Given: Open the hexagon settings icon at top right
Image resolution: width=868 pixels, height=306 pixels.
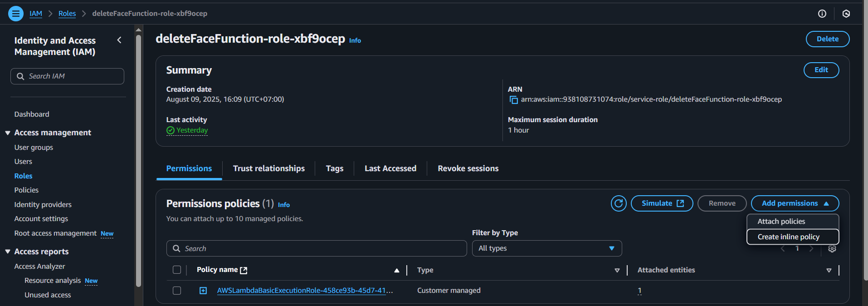Looking at the screenshot, I should 846,14.
